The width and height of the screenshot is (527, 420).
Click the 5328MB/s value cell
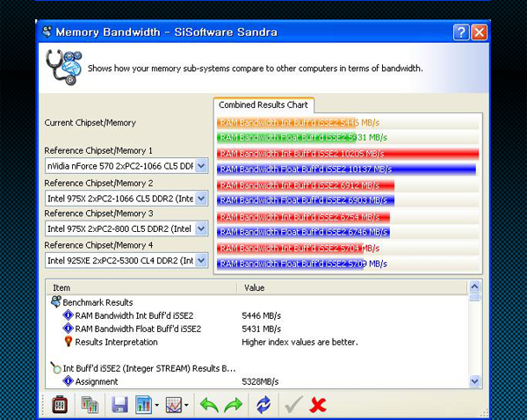click(x=260, y=382)
